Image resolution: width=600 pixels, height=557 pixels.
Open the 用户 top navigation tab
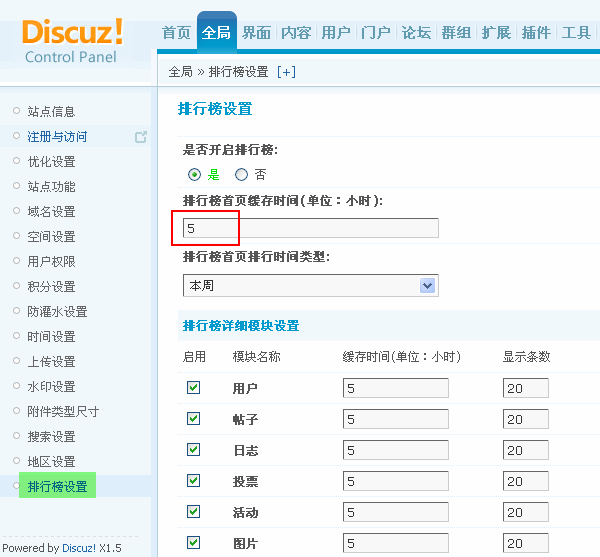(x=336, y=33)
